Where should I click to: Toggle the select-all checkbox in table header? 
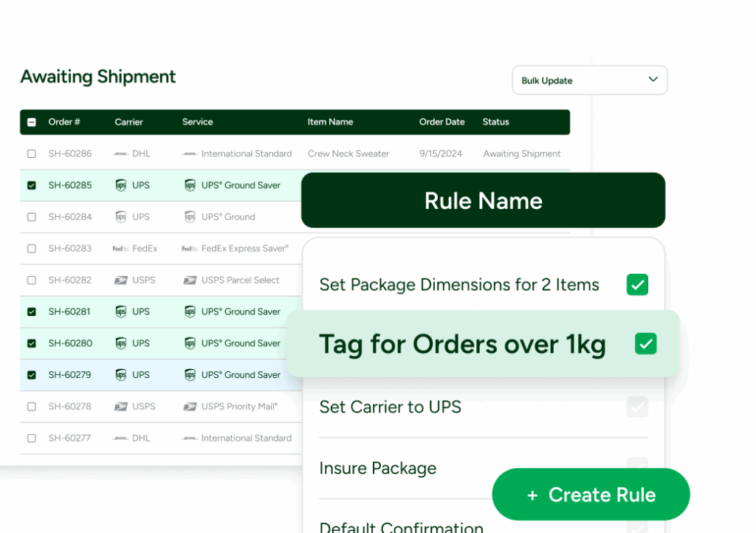[x=31, y=123]
